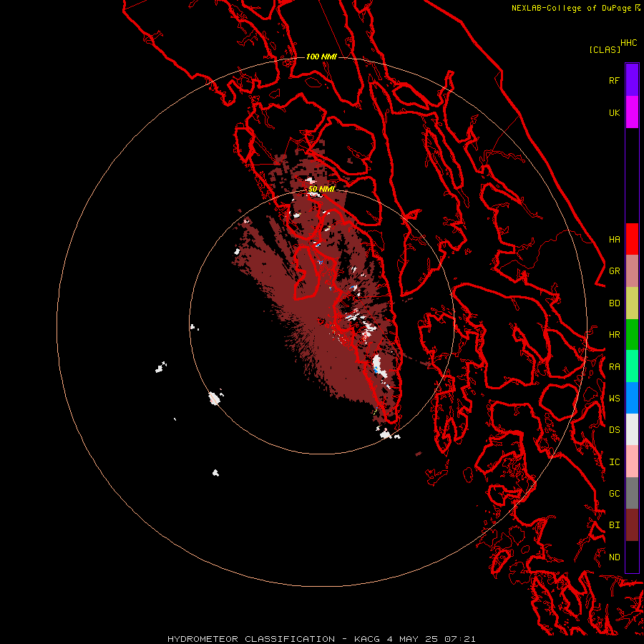The image size is (644, 644).
Task: Click the Hydrometeor Classification KACG timestamp caption
Action: (x=321, y=639)
